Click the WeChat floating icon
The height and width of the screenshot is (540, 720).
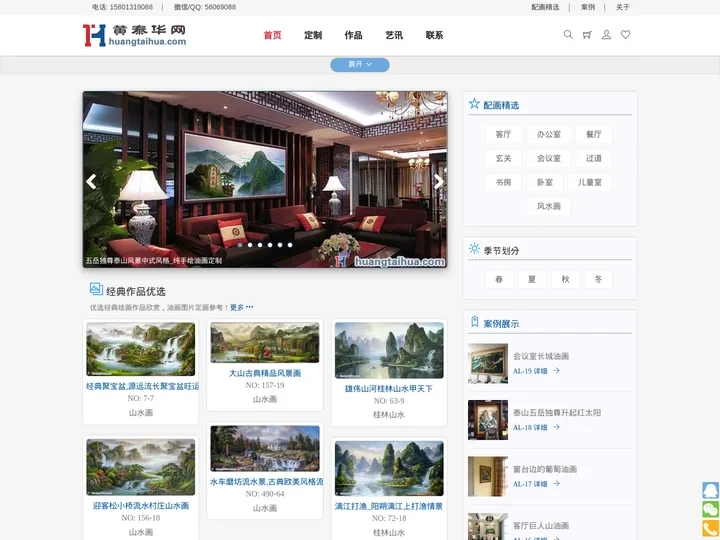711,510
